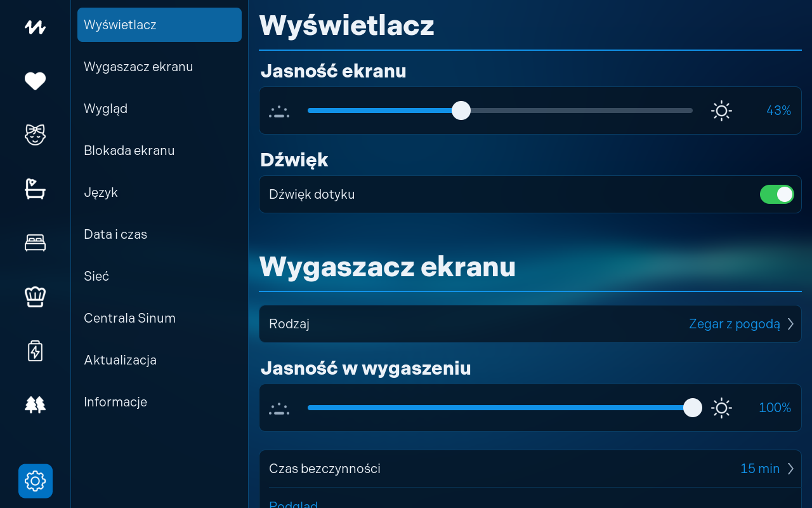Disable the Dźwięk dotyku toggle
Viewport: 812px width, 508px height.
[777, 194]
